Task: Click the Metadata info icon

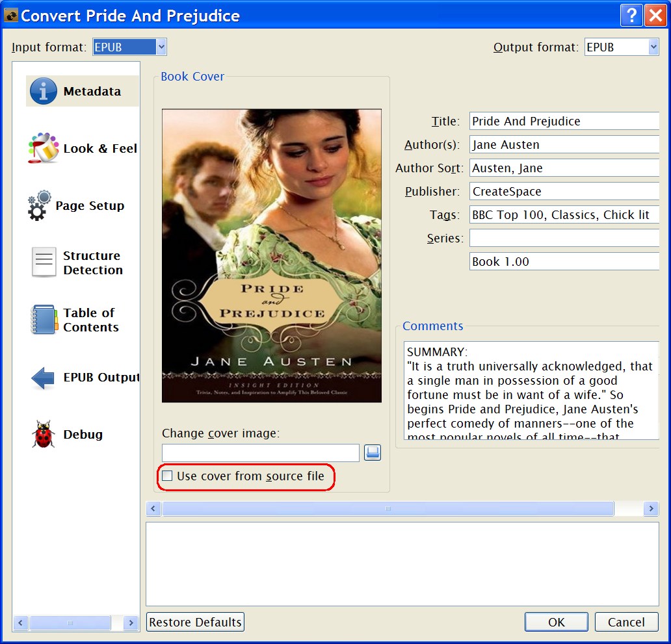Action: tap(43, 91)
